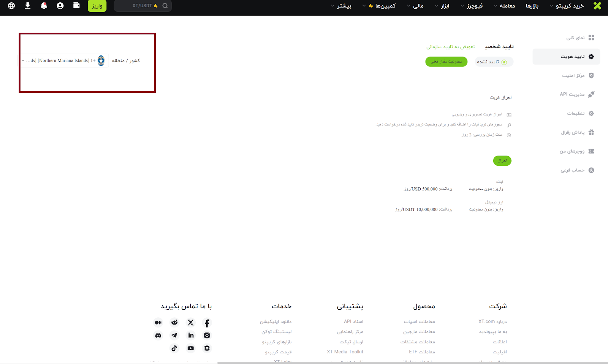The image size is (608, 364).
Task: Click the XT logo in header
Action: (597, 6)
